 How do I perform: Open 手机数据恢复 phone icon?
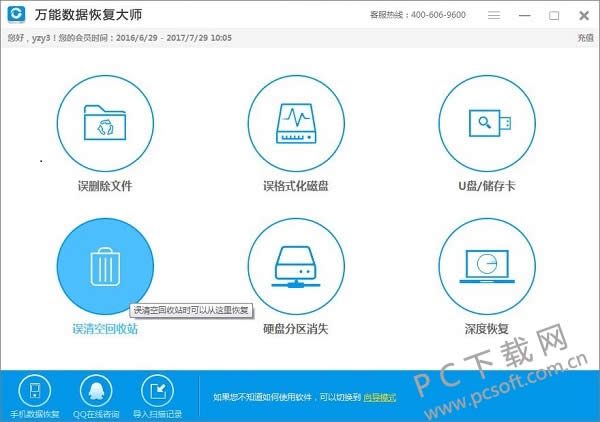pyautogui.click(x=34, y=391)
